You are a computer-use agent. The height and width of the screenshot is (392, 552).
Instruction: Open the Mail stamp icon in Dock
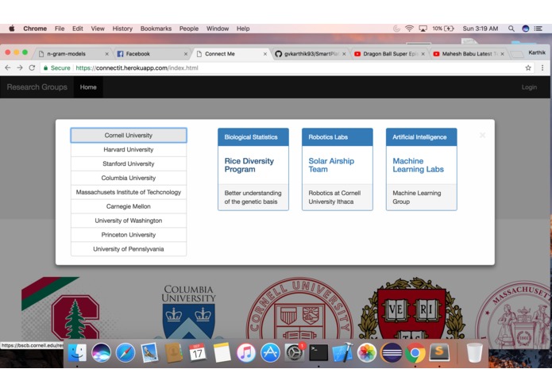point(149,352)
